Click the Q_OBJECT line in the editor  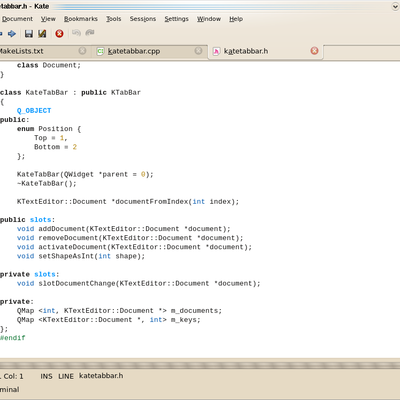[x=34, y=111]
